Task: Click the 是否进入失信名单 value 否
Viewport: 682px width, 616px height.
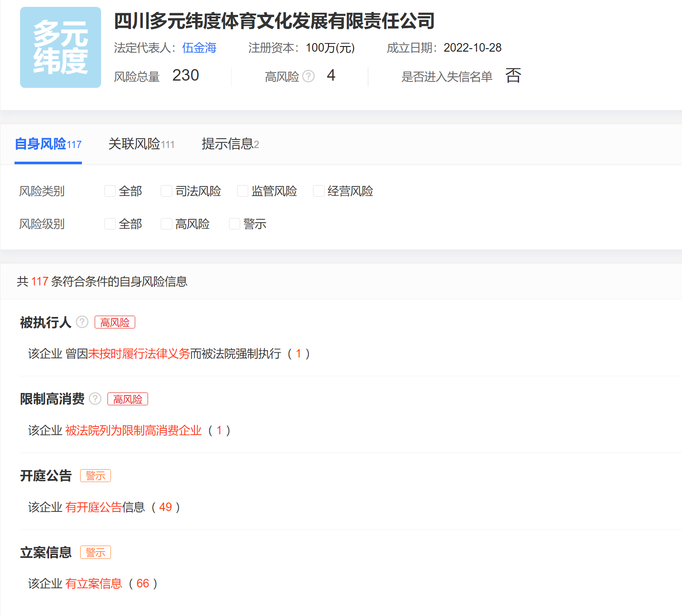Action: (x=513, y=76)
